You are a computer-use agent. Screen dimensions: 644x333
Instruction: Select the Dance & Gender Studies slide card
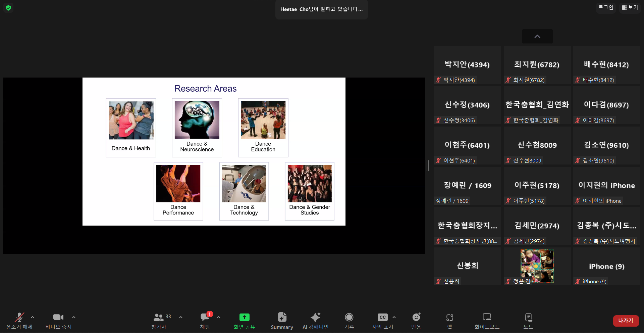[x=310, y=191]
